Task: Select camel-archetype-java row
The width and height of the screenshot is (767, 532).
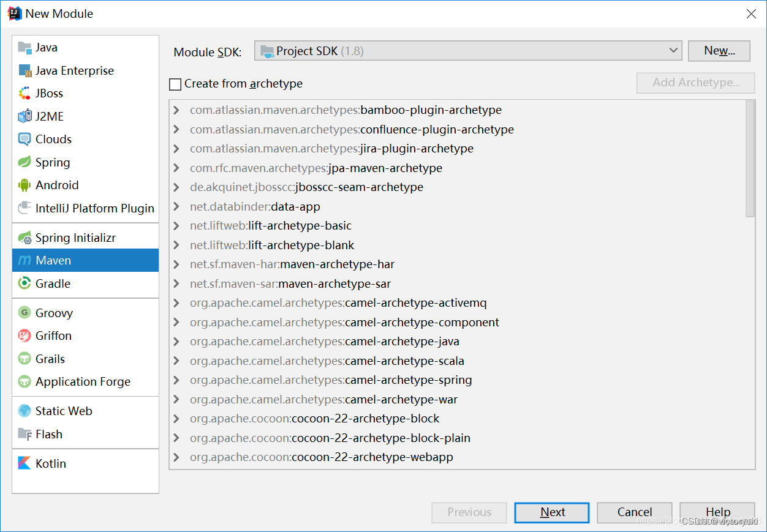Action: coord(458,342)
